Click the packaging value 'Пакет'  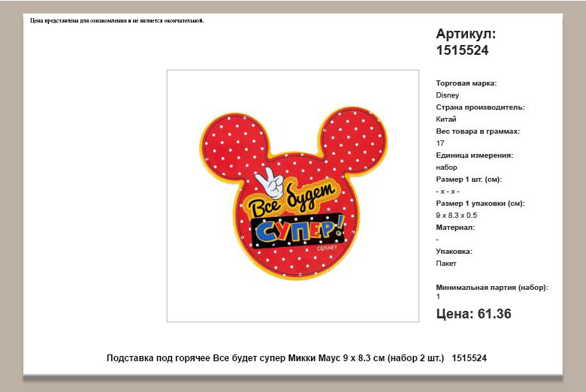pos(446,264)
